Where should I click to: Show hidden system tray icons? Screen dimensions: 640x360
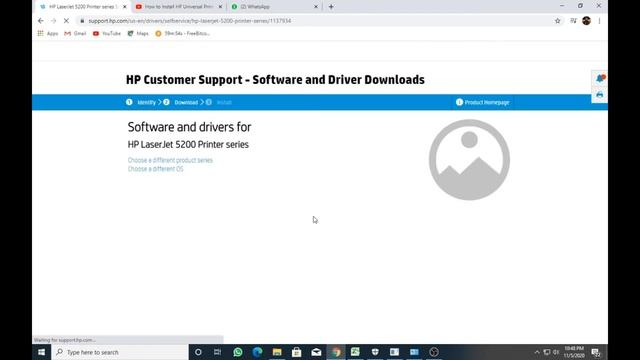coord(537,352)
